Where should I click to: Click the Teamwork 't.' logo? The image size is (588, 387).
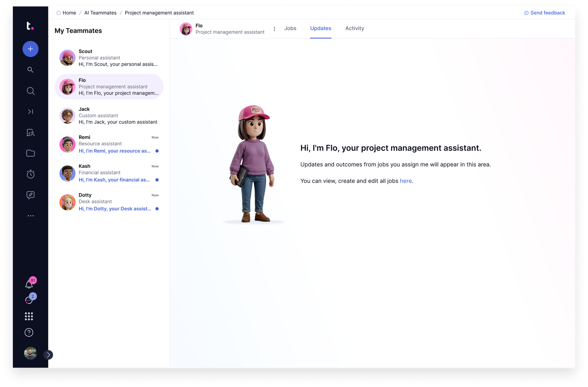coord(30,26)
